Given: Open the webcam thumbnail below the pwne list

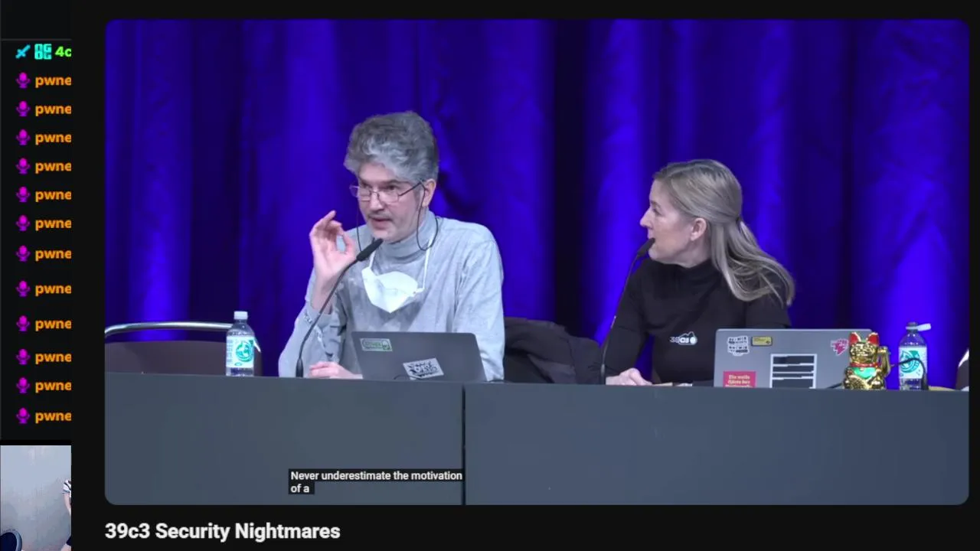Looking at the screenshot, I should [x=35, y=498].
